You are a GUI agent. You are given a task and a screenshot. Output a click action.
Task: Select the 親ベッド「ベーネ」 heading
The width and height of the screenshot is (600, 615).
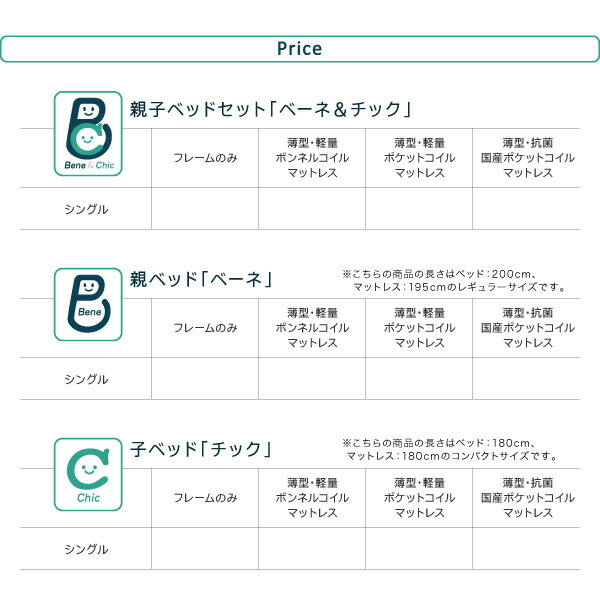point(201,279)
